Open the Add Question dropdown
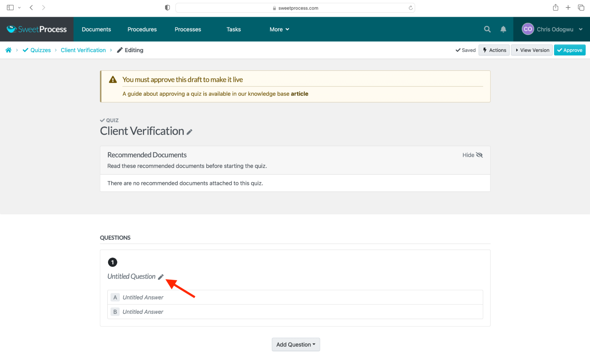Screen dimensions: 590x364 [296, 345]
